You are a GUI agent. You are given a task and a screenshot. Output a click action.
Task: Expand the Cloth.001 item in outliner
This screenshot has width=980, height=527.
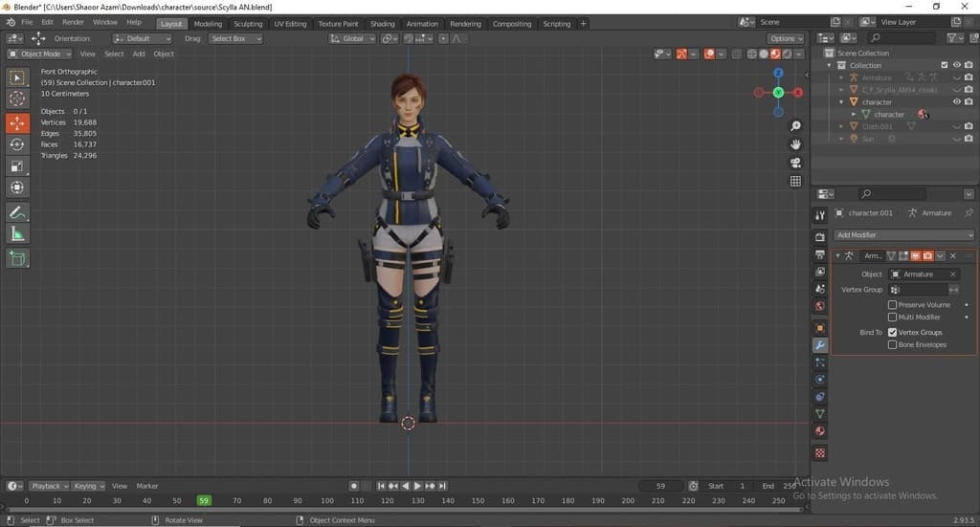point(842,126)
